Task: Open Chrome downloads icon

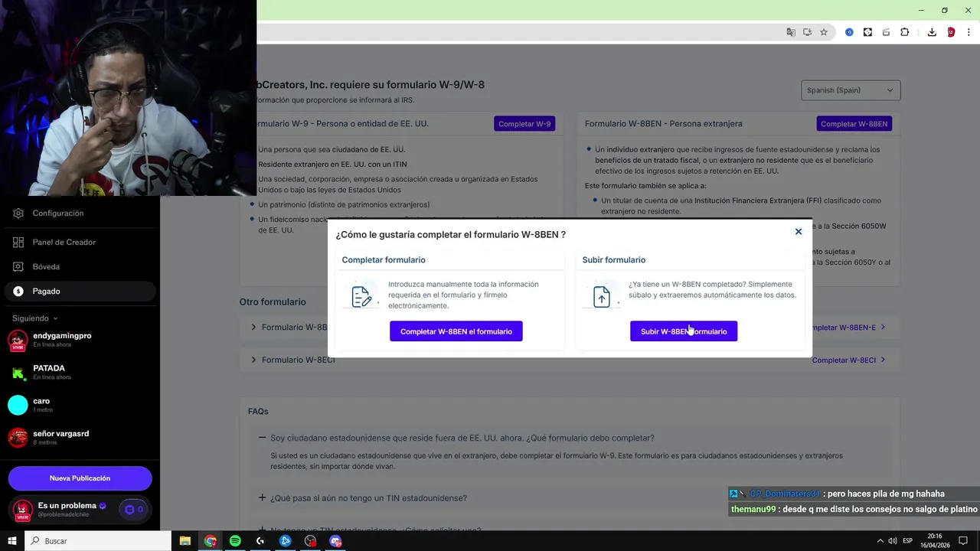Action: 932,32
